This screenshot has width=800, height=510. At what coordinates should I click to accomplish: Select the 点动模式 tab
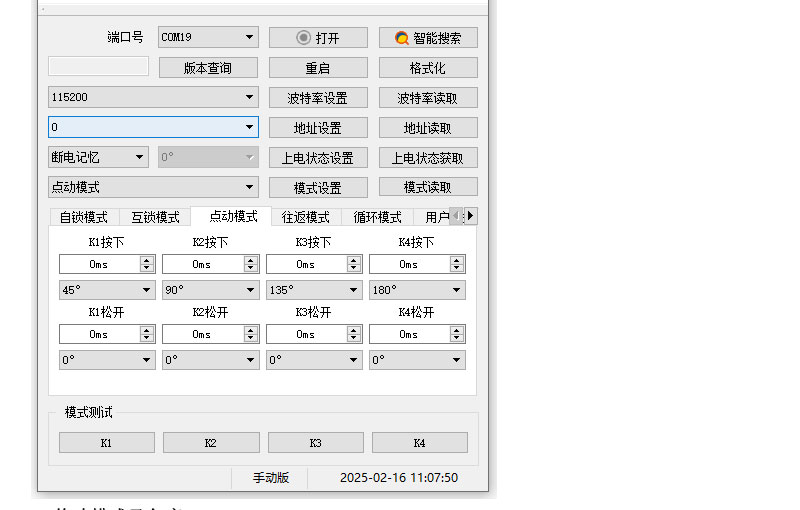pos(233,216)
